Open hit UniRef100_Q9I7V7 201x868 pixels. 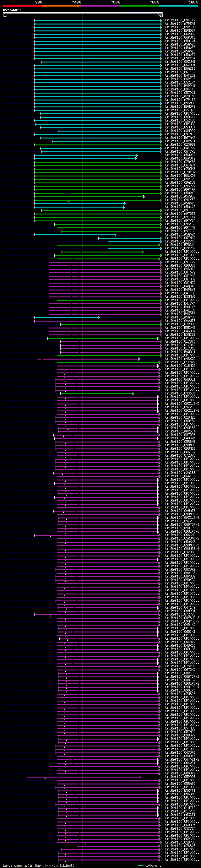[x=180, y=262]
